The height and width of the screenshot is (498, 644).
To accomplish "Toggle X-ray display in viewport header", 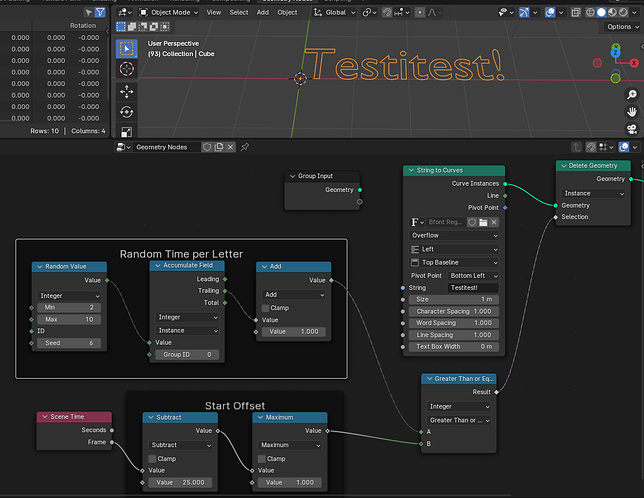I will pyautogui.click(x=576, y=13).
